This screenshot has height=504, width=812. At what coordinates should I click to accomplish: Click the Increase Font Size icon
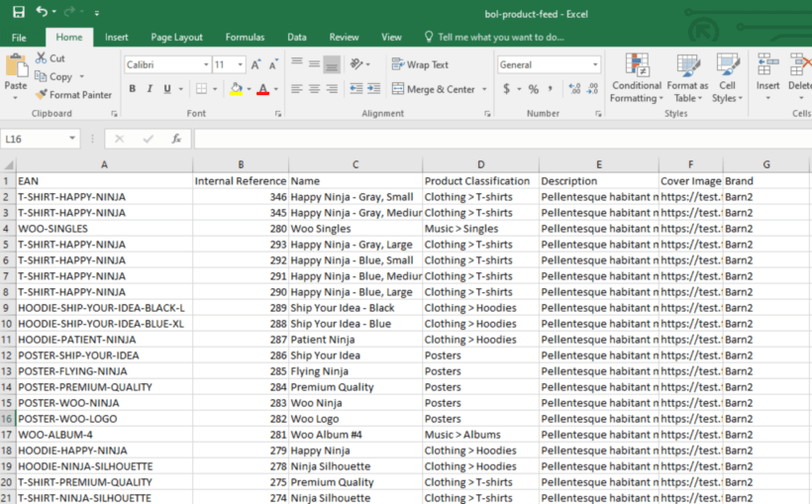256,64
